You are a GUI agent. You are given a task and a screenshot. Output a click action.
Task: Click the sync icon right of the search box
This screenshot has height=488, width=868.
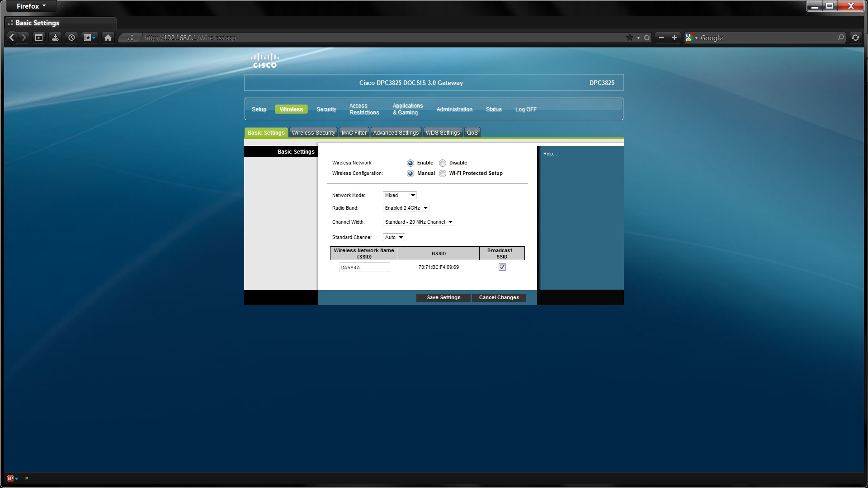pos(855,38)
